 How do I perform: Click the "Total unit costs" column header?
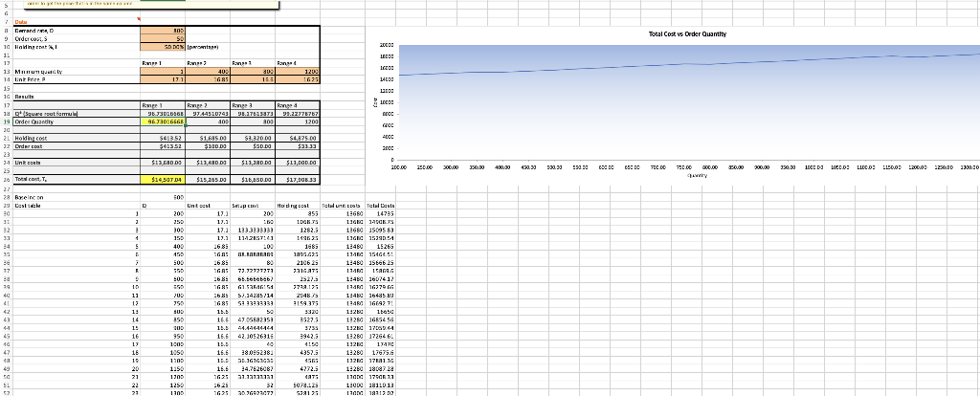click(x=342, y=206)
